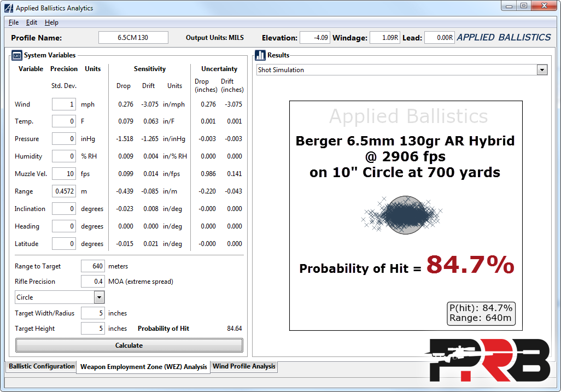
Task: Click the Output Units: MILS label
Action: pyautogui.click(x=215, y=38)
